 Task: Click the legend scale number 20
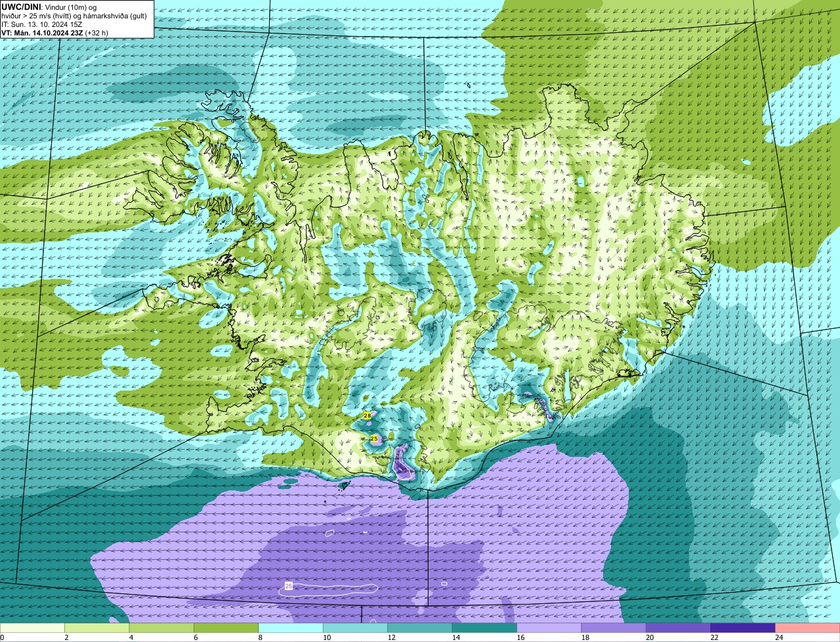(x=650, y=637)
